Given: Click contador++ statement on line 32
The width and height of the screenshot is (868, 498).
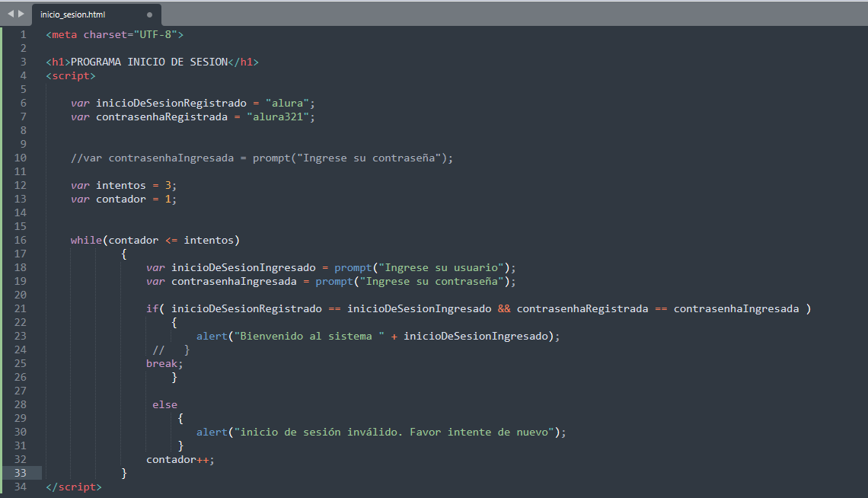Looking at the screenshot, I should (x=180, y=460).
